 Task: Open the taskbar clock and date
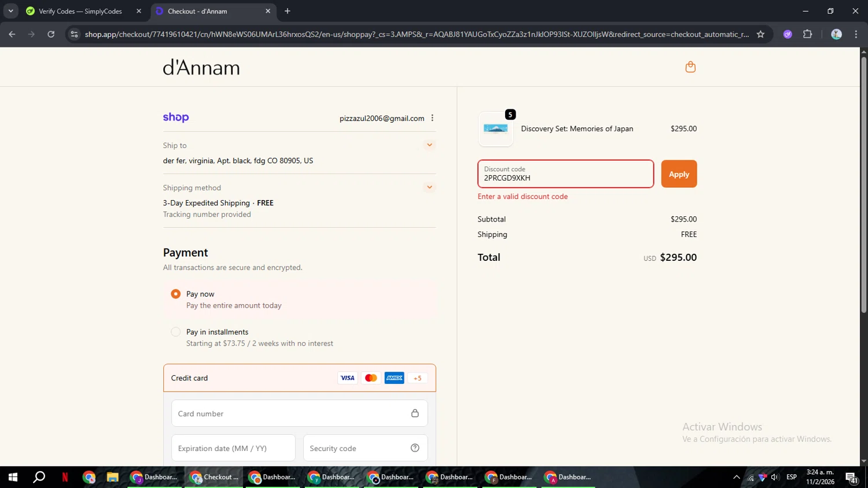click(820, 477)
